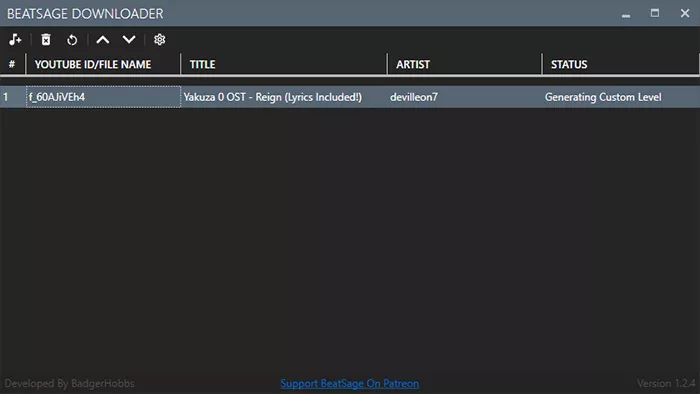The height and width of the screenshot is (394, 700).
Task: Close the BeatSage Downloader window
Action: (x=685, y=13)
